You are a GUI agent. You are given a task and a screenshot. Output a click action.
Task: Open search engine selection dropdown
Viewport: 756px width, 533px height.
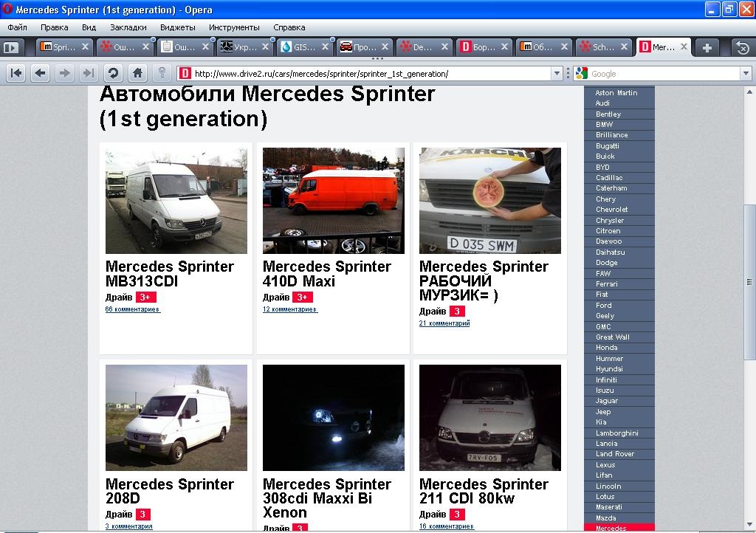point(746,74)
